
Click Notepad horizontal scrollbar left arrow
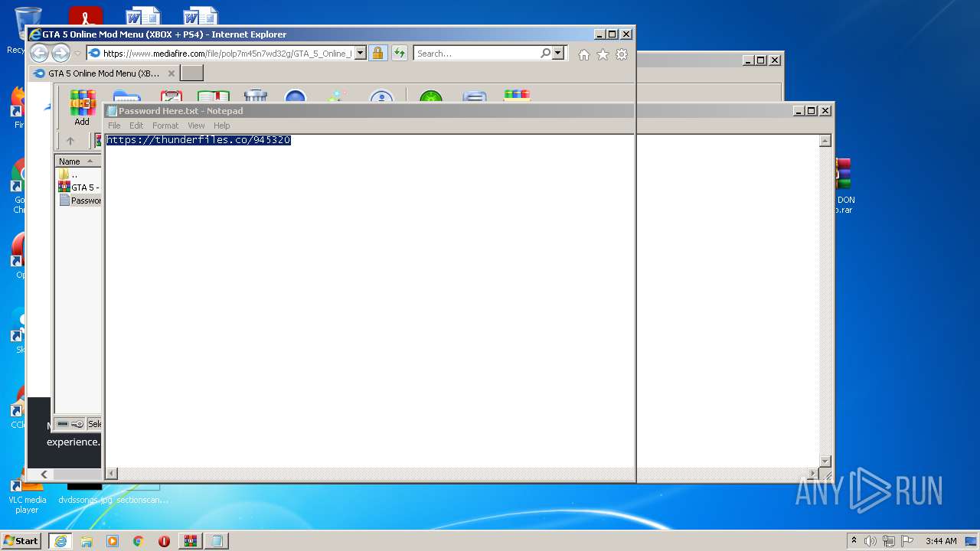112,474
